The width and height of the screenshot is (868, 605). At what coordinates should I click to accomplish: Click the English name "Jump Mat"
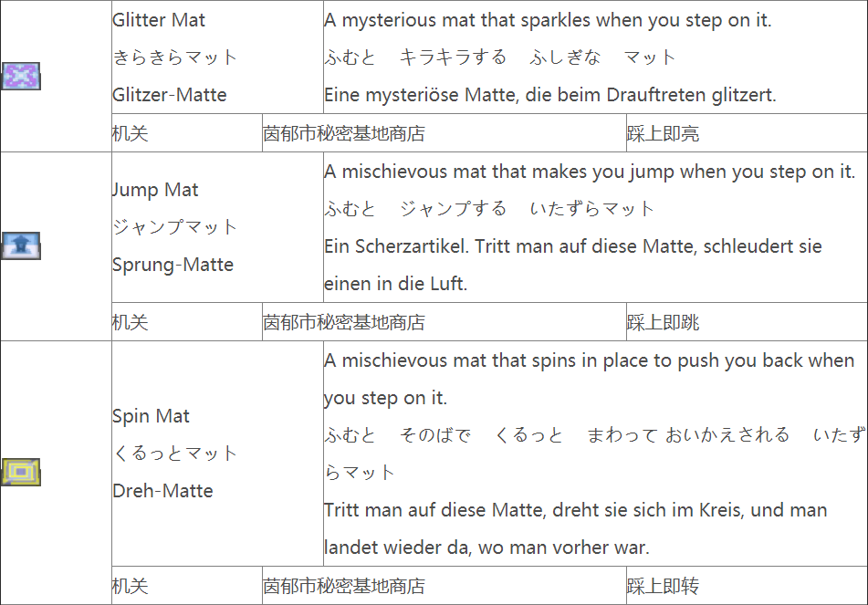click(x=155, y=190)
